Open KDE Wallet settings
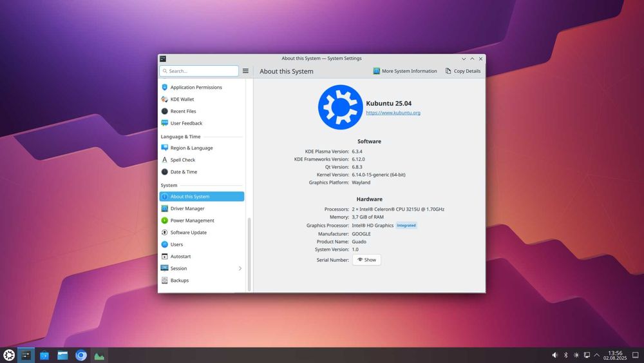The image size is (644, 363). [x=202, y=99]
